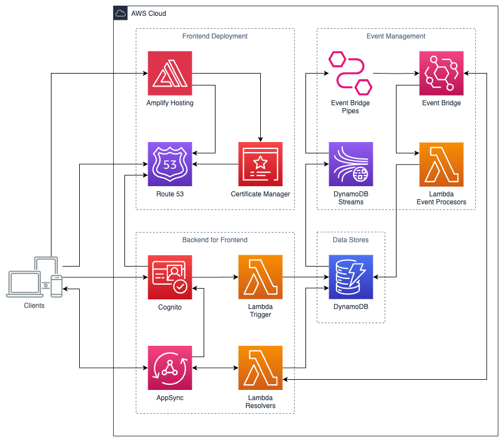
Task: Click the 'Event Management' group label
Action: 396,36
